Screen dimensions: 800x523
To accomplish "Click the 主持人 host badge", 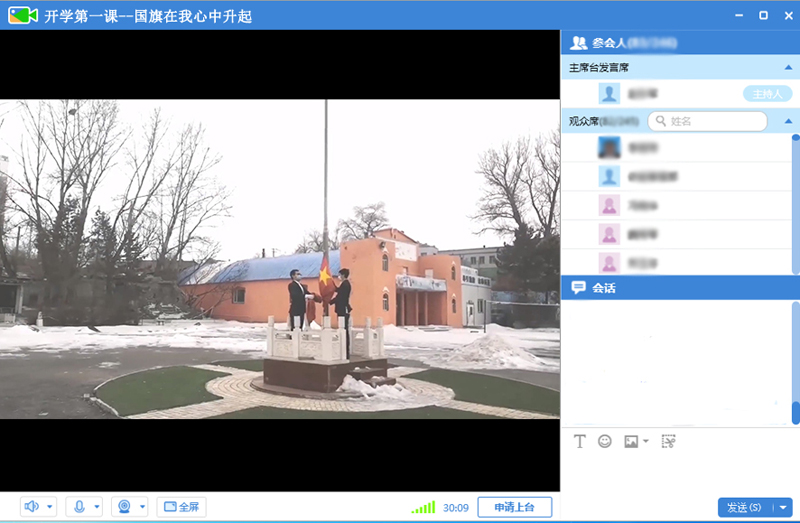I will coord(767,94).
